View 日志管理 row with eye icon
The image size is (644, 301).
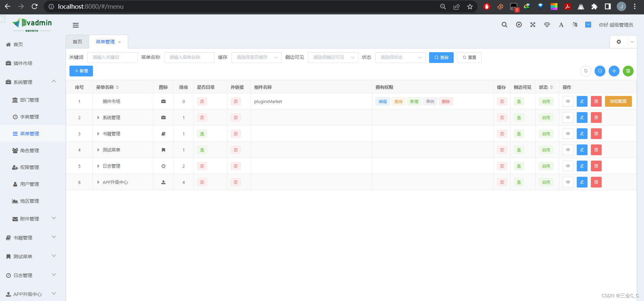tap(568, 166)
